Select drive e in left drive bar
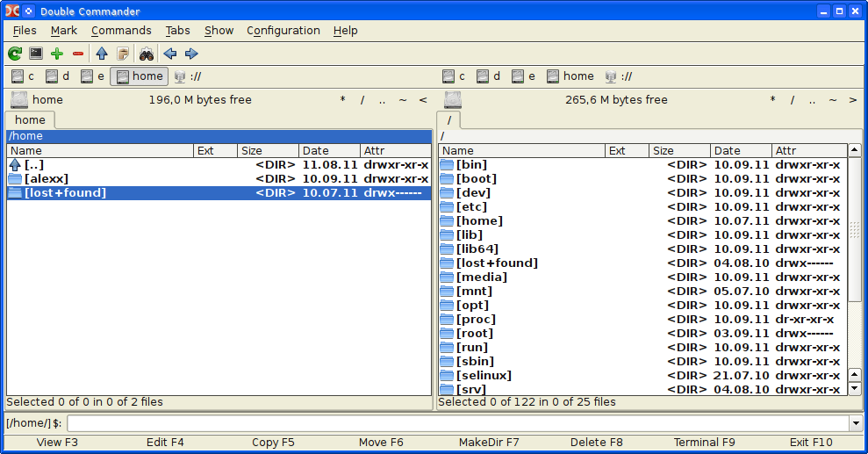The image size is (868, 454). pyautogui.click(x=93, y=76)
